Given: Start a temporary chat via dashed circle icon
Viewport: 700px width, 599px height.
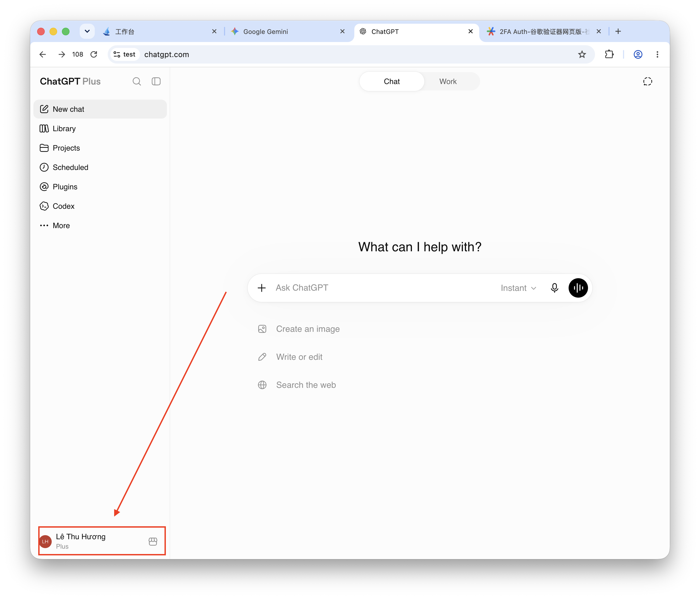Looking at the screenshot, I should pos(647,81).
